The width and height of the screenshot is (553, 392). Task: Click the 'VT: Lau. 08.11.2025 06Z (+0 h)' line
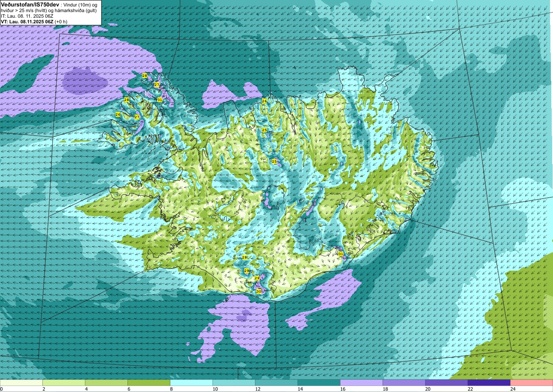[34, 21]
